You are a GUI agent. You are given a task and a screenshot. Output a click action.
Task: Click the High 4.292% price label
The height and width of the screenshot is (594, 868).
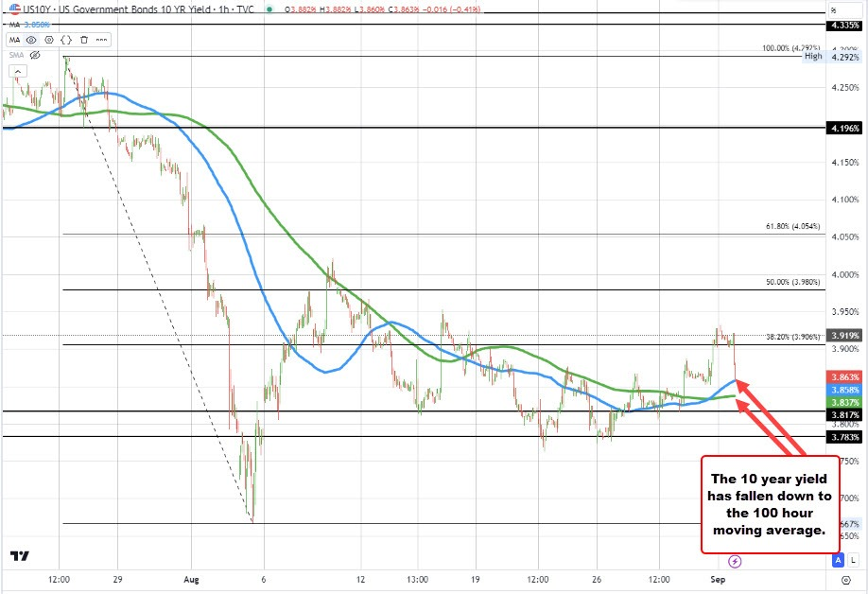[x=832, y=57]
